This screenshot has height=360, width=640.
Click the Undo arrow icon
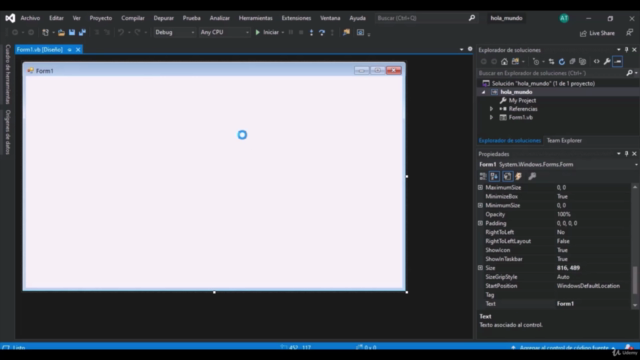[x=121, y=32]
